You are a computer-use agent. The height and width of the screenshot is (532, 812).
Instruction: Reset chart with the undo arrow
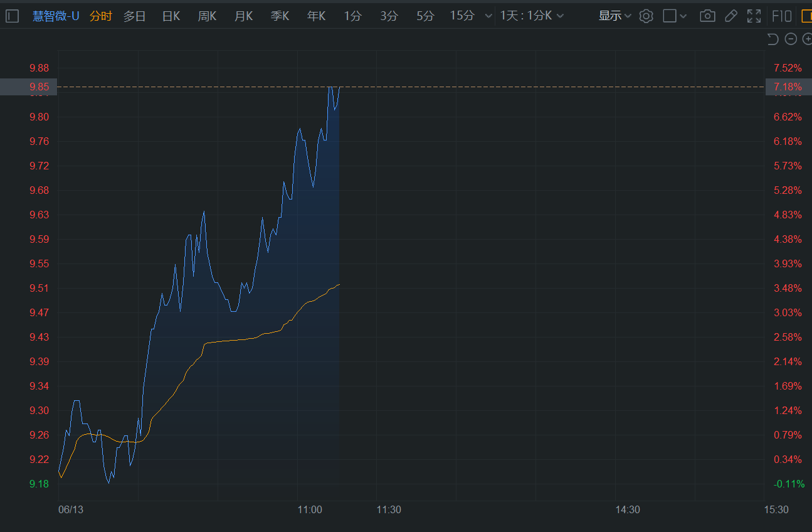pyautogui.click(x=772, y=39)
